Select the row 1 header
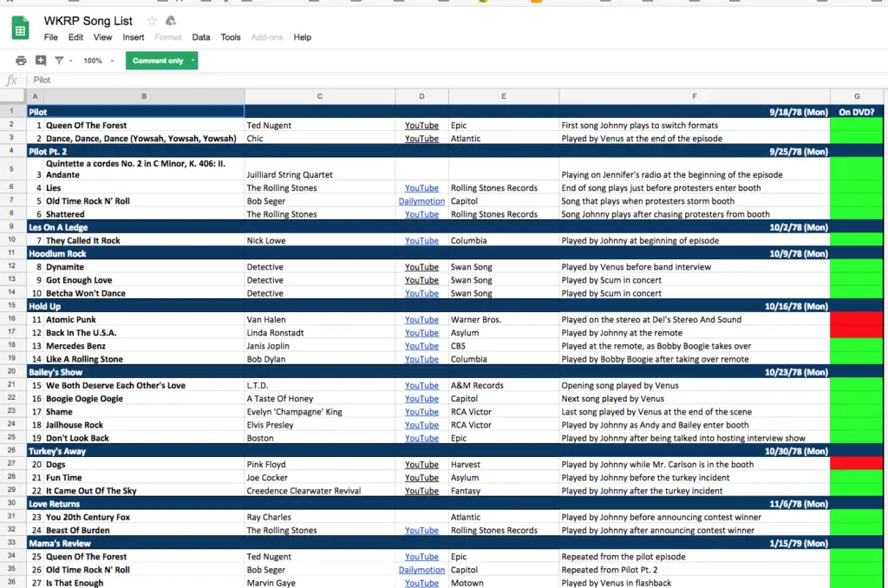The width and height of the screenshot is (888, 588). coord(12,112)
